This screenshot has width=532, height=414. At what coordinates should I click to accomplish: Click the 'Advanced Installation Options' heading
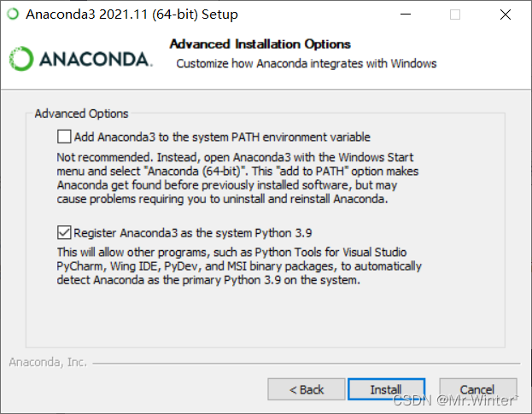pyautogui.click(x=260, y=44)
